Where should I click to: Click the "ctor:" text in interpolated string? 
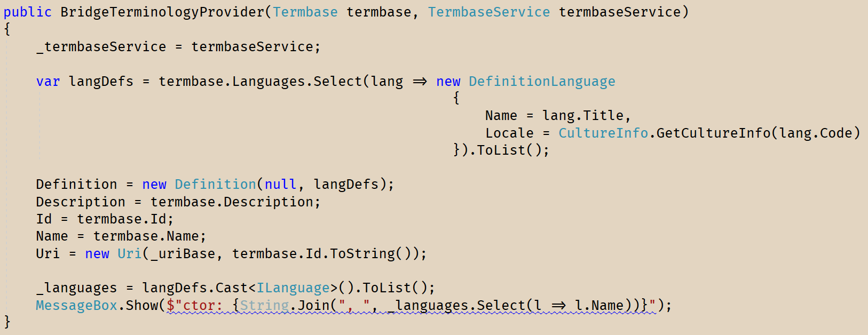click(202, 306)
